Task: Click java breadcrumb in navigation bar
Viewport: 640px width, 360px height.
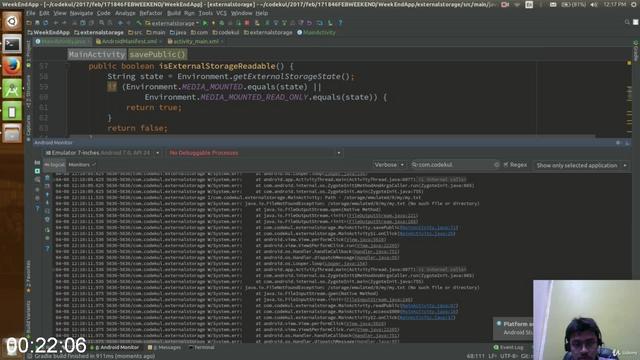Action: coord(178,32)
